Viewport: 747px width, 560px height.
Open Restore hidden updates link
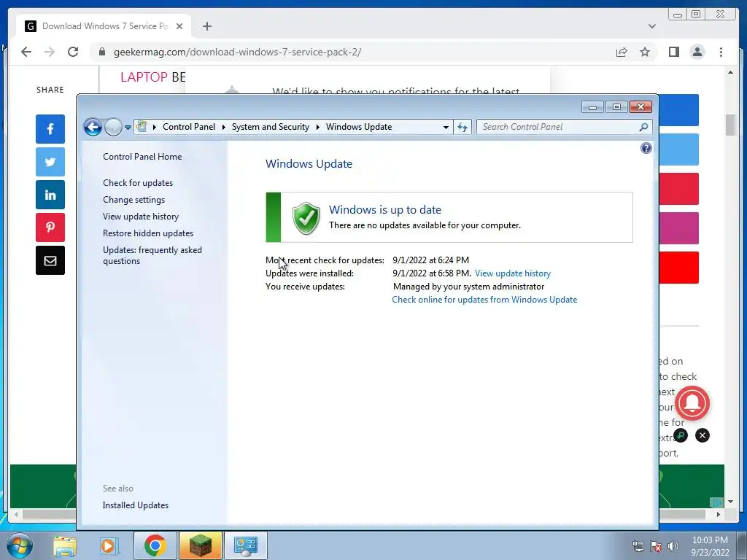[x=148, y=233]
